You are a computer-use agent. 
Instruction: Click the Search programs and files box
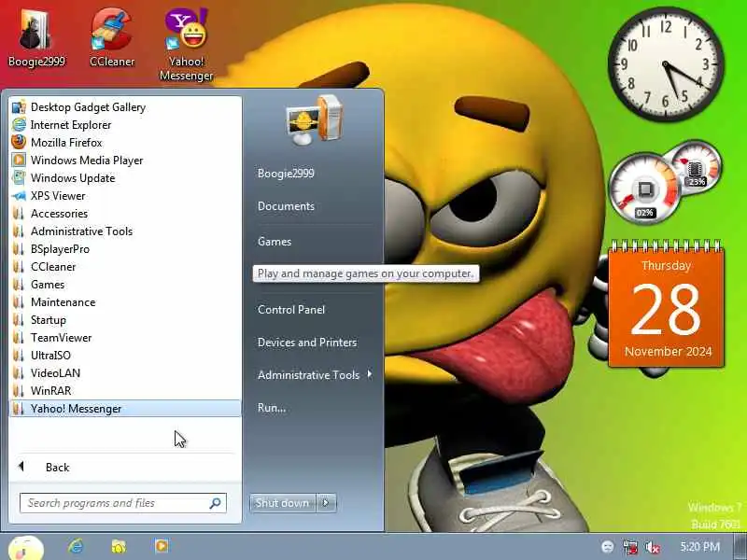pyautogui.click(x=123, y=503)
